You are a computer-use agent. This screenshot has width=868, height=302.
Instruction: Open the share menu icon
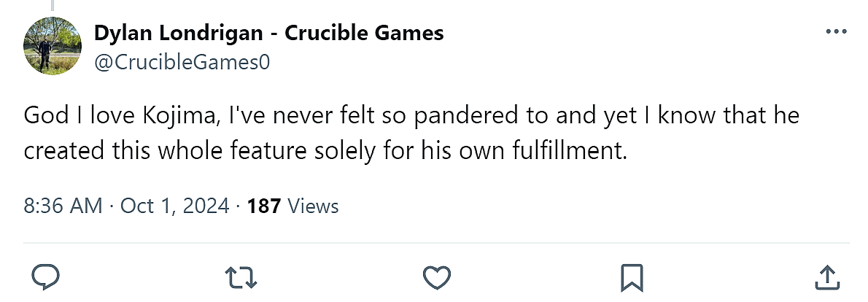pyautogui.click(x=826, y=277)
